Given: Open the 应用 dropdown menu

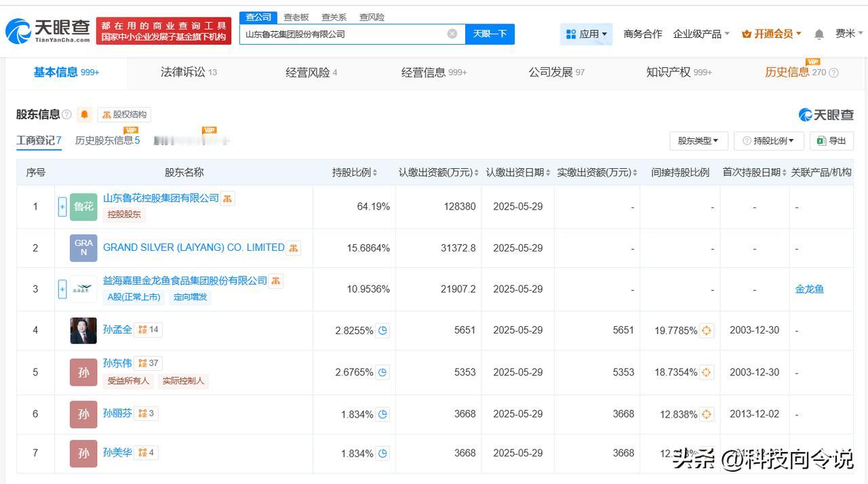Looking at the screenshot, I should click(587, 34).
